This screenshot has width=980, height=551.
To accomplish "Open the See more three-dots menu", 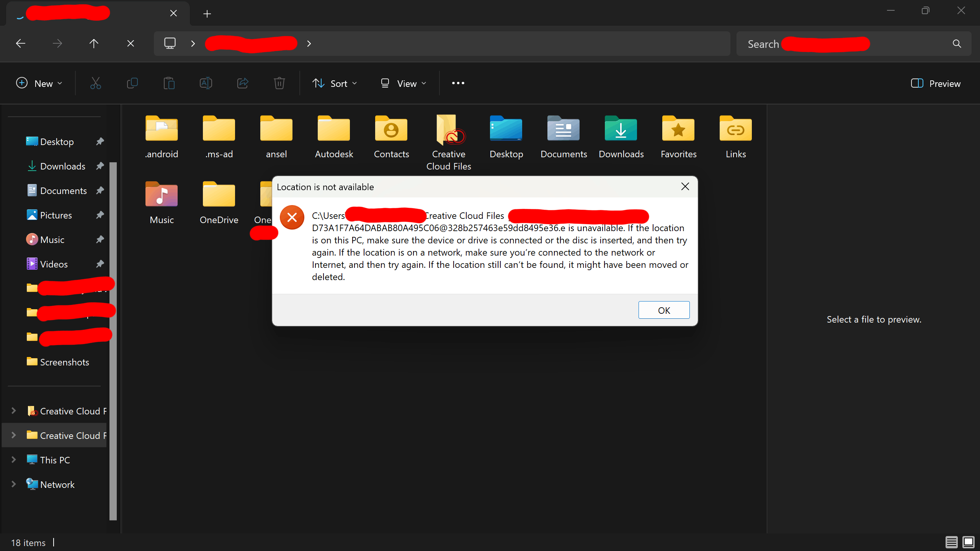I will 458,83.
